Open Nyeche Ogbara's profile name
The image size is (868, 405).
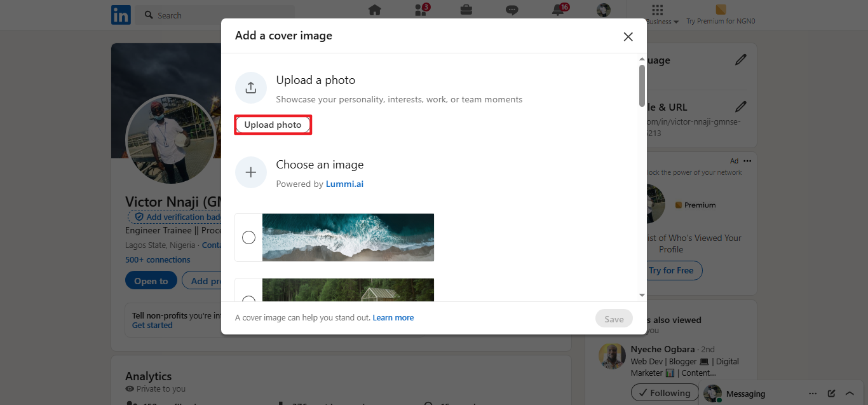[663, 349]
